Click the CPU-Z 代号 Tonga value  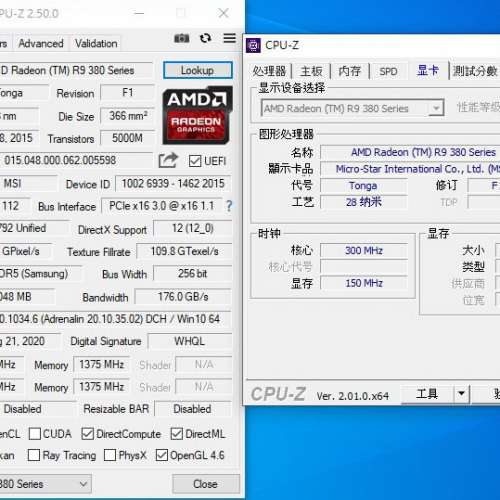(x=364, y=185)
